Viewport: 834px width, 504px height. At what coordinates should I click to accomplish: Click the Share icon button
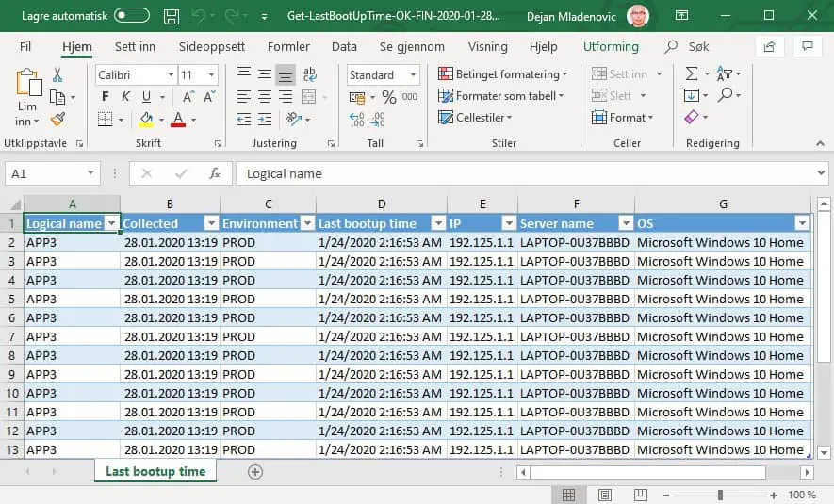pyautogui.click(x=769, y=47)
